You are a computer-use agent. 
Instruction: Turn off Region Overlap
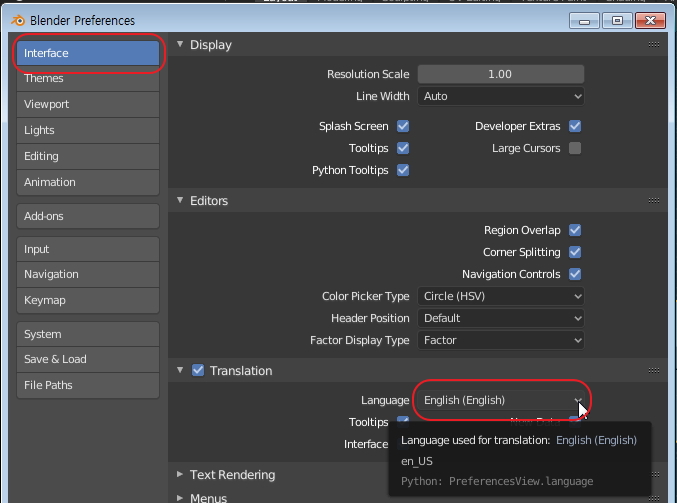pos(575,230)
